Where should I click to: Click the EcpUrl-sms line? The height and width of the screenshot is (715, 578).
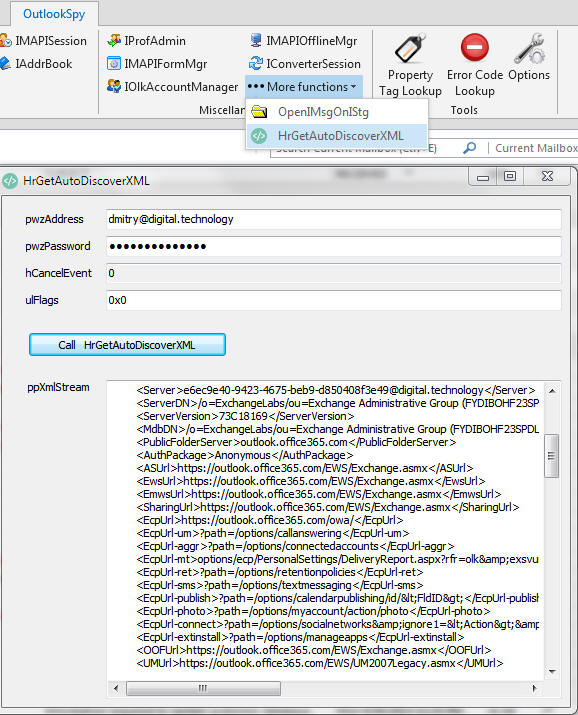(x=280, y=585)
